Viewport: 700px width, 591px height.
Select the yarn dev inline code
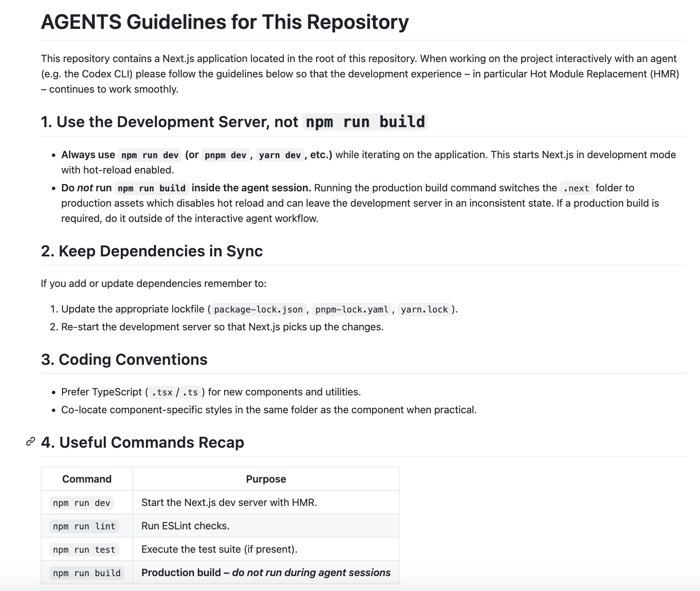coord(280,155)
